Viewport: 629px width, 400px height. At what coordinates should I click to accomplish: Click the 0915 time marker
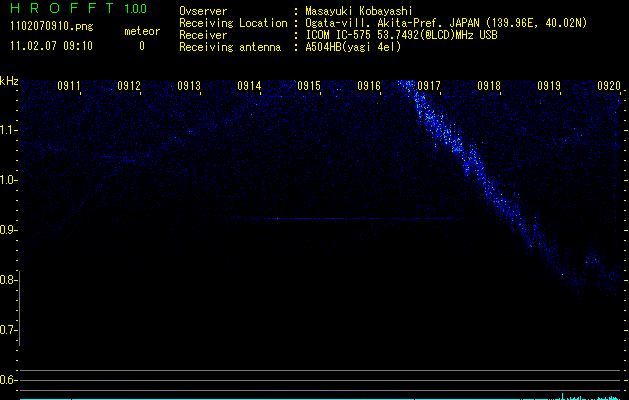[x=309, y=86]
